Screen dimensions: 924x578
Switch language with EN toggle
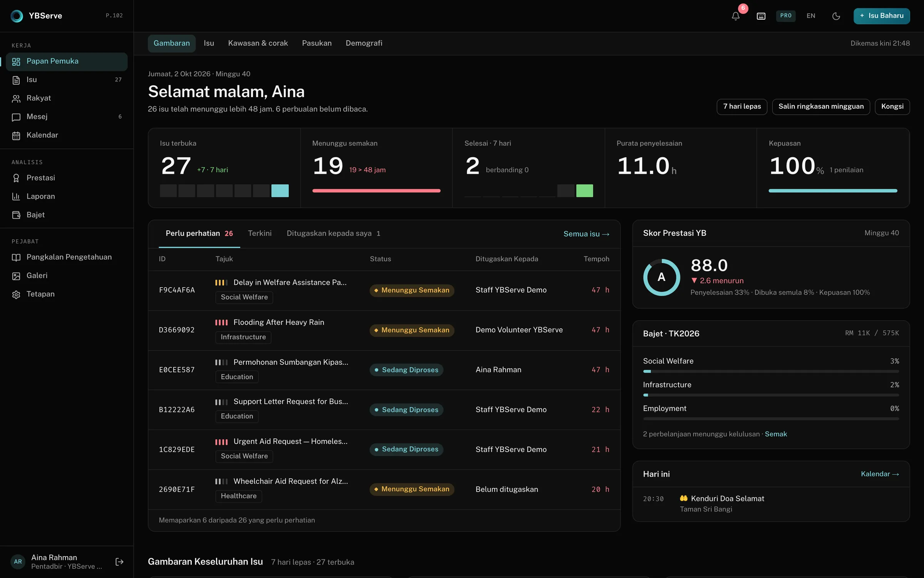point(811,16)
